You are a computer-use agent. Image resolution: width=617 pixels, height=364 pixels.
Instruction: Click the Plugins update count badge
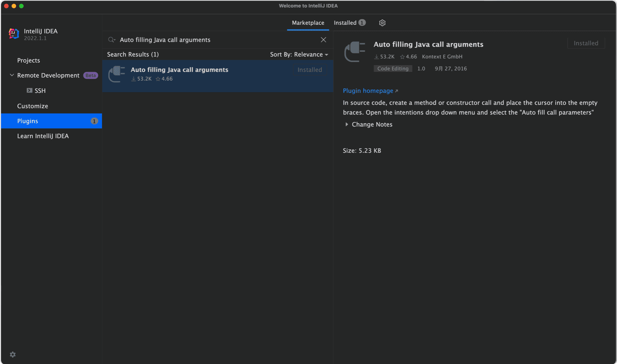(94, 121)
